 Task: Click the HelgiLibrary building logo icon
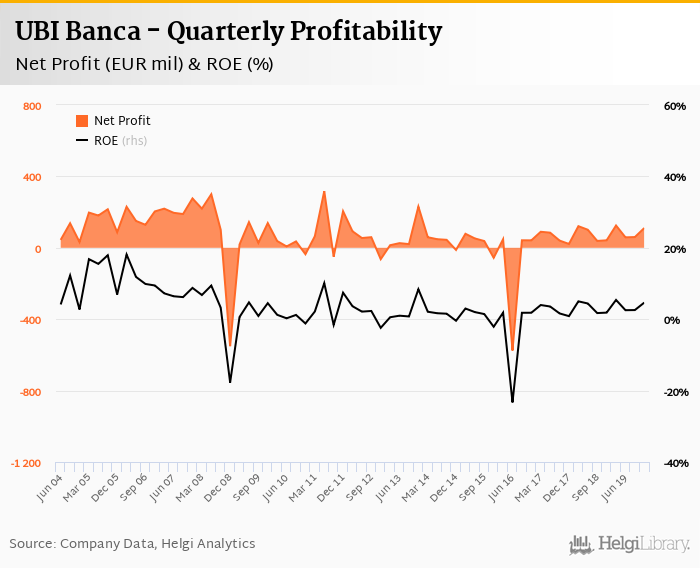579,544
